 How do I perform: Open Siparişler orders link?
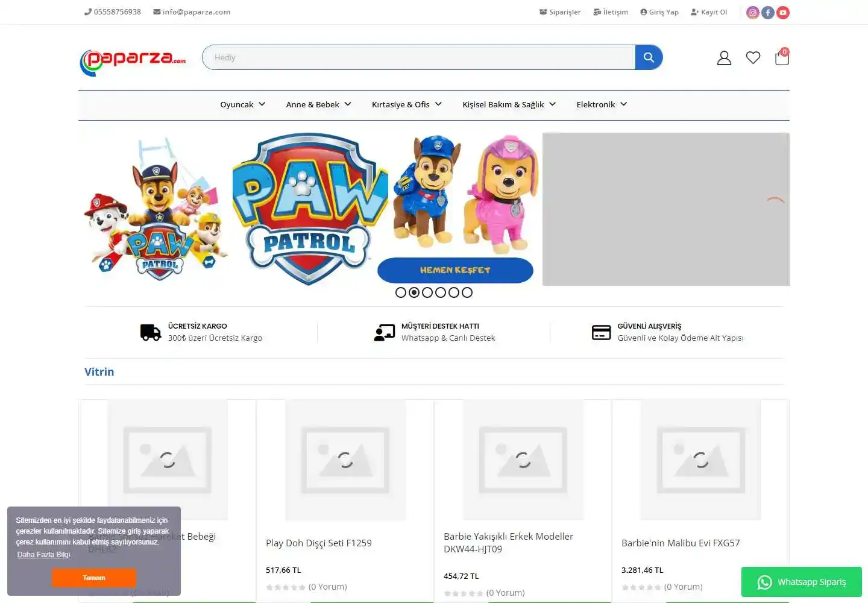point(560,12)
